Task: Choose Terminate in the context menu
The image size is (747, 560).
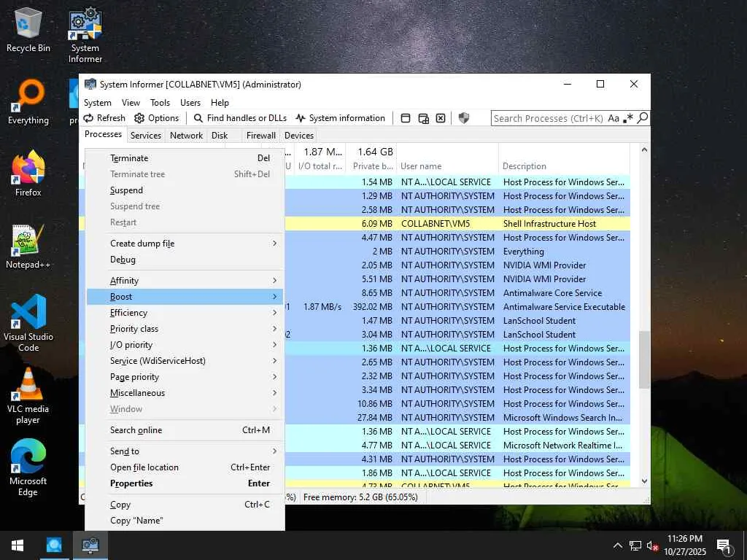Action: tap(185, 158)
